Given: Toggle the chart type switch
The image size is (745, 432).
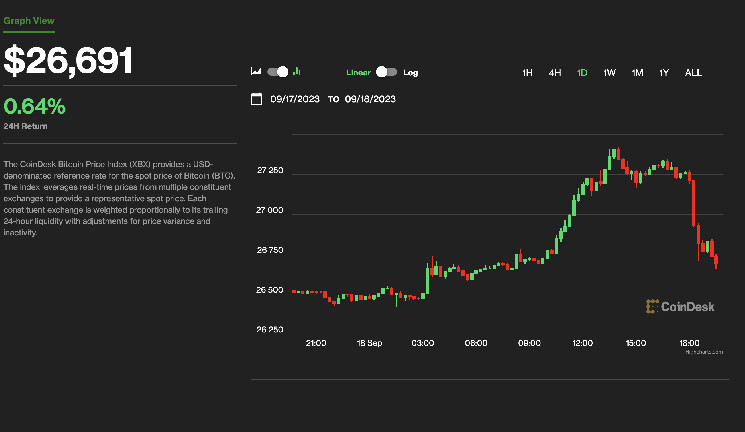Looking at the screenshot, I should click(277, 72).
